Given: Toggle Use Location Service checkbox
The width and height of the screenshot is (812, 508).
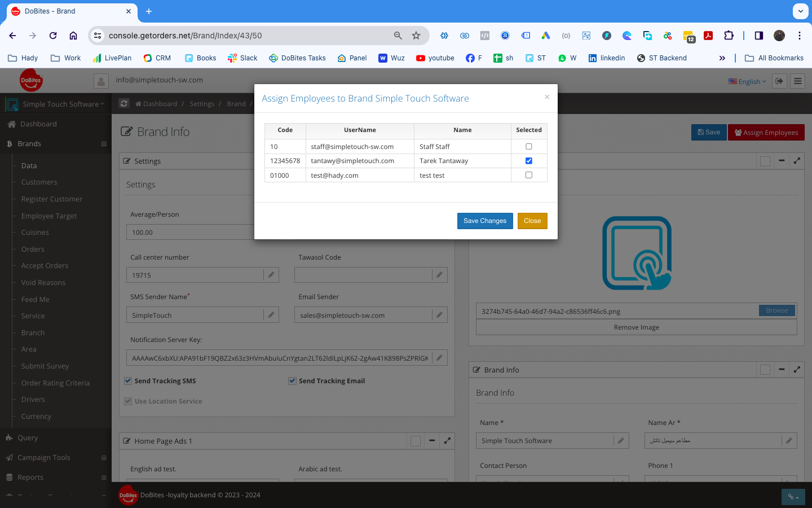Looking at the screenshot, I should 128,401.
